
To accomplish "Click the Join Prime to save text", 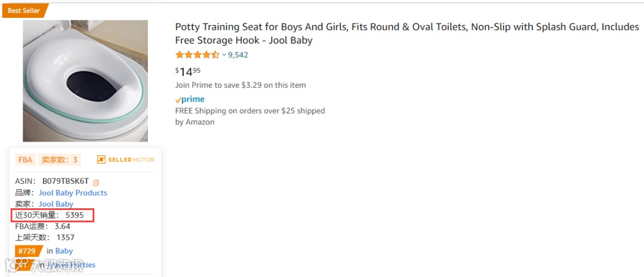I will click(240, 85).
